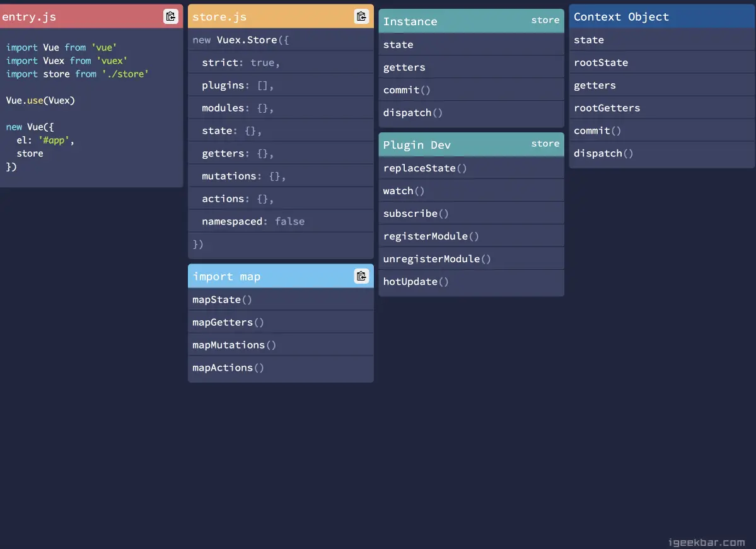Open the mapState() entry
Viewport: 756px width, 549px height.
(281, 299)
